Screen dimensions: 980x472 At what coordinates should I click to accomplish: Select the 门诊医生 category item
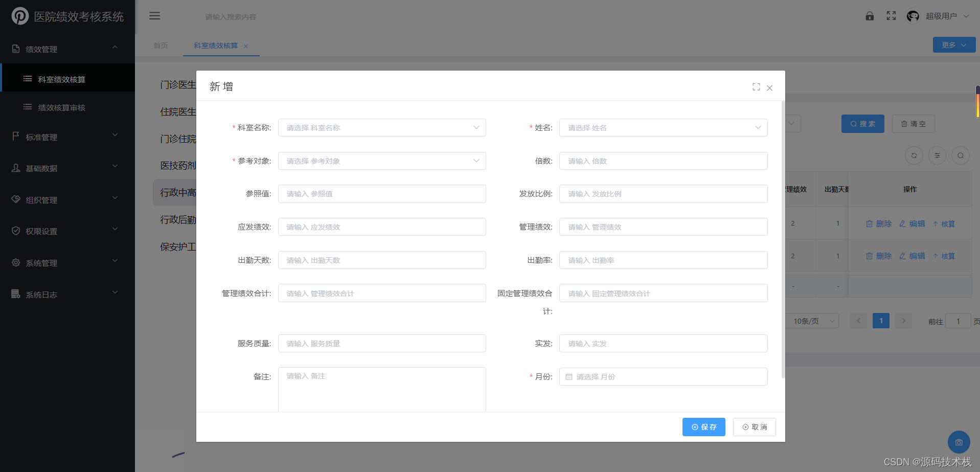178,84
